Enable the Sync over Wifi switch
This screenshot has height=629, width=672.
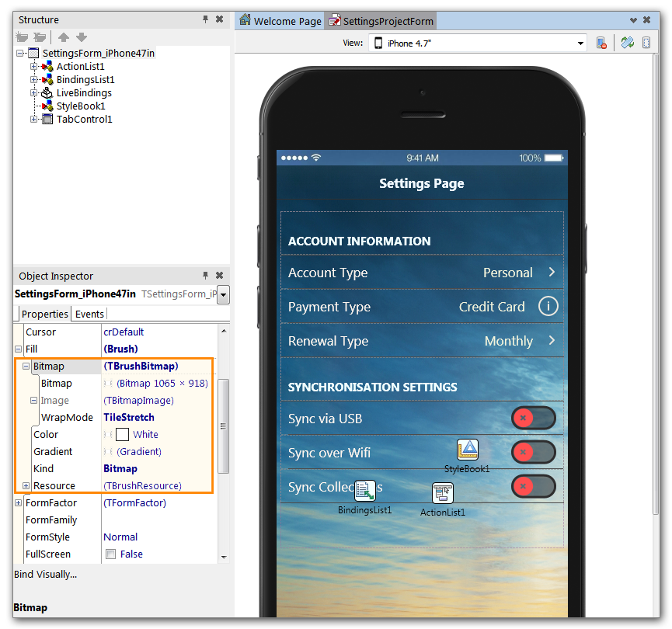534,452
